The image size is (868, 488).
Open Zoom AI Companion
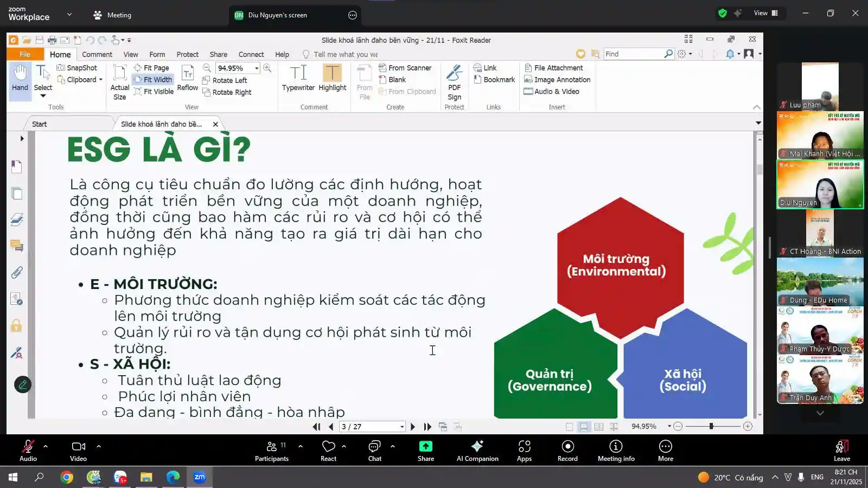[x=477, y=451]
